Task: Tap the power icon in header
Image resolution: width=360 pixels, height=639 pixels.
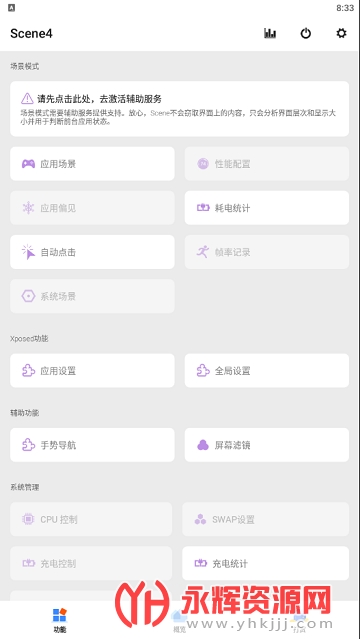Action: point(306,33)
